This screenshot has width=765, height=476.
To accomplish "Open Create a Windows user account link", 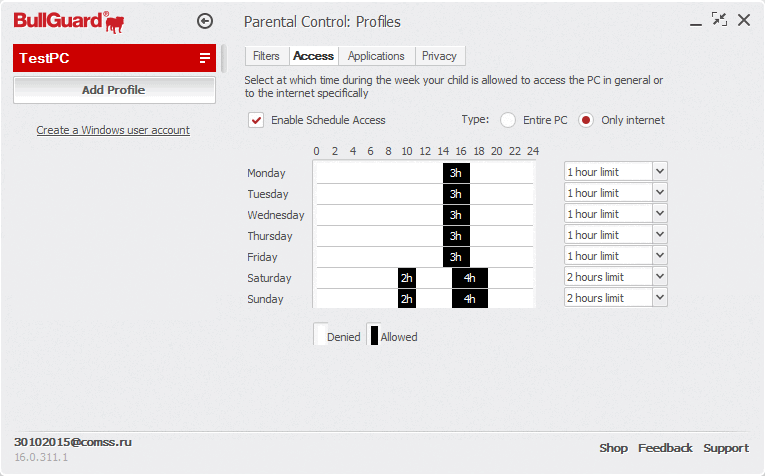I will (113, 130).
